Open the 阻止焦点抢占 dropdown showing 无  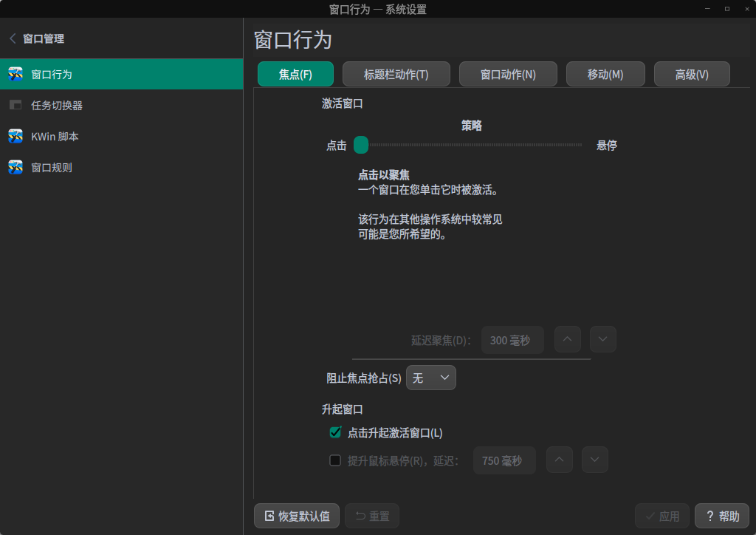point(430,377)
